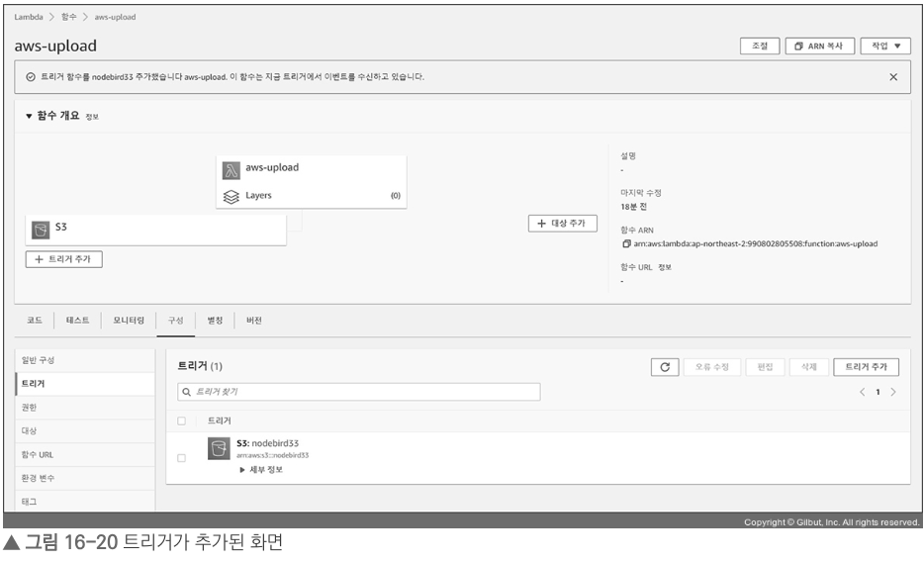The width and height of the screenshot is (924, 562).
Task: Click the copy icon beside the function ARN
Action: 626,243
